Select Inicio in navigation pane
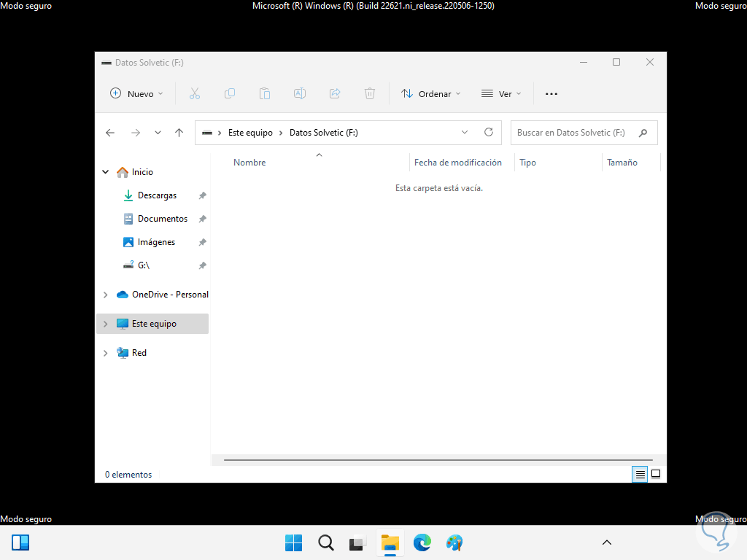The height and width of the screenshot is (560, 747). 142,172
